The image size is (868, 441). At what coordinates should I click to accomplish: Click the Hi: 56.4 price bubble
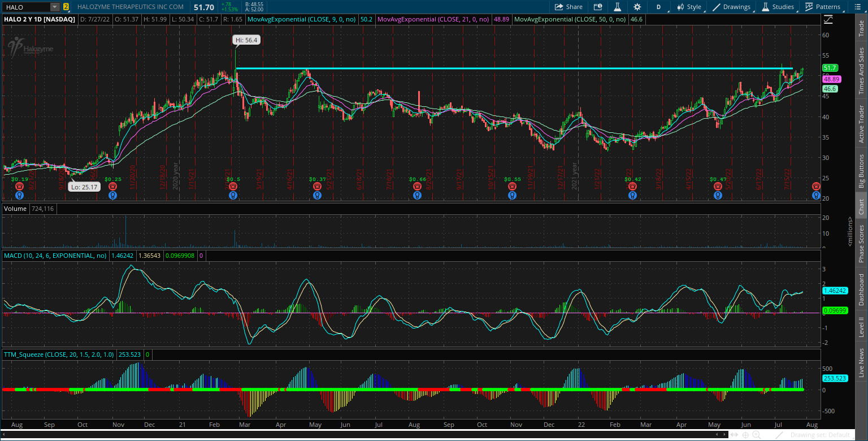246,40
